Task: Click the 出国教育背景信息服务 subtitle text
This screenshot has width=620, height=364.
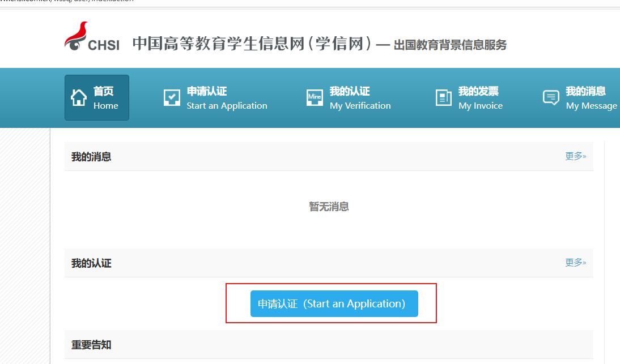Action: pos(450,45)
